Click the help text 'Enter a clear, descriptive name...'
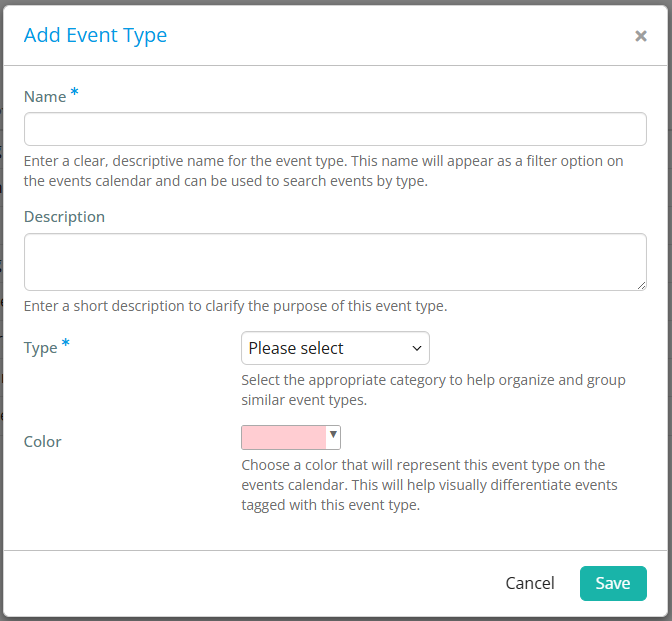 click(x=324, y=171)
